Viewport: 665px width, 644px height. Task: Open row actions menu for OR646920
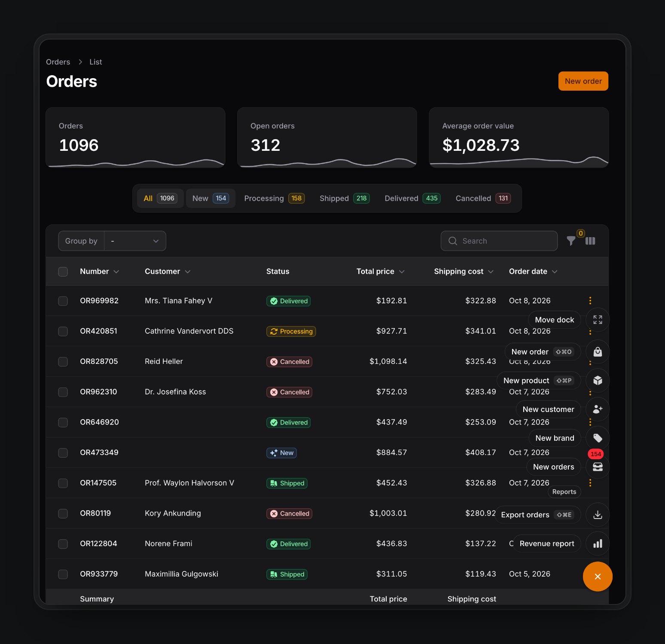tap(590, 422)
